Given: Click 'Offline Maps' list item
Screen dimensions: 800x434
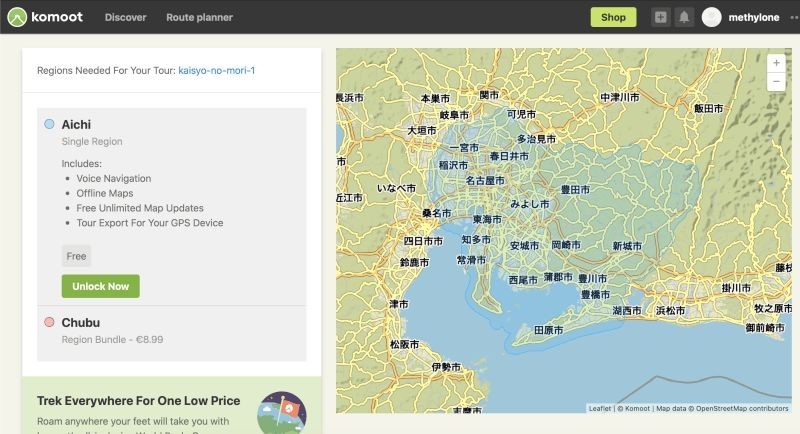Looking at the screenshot, I should (105, 193).
